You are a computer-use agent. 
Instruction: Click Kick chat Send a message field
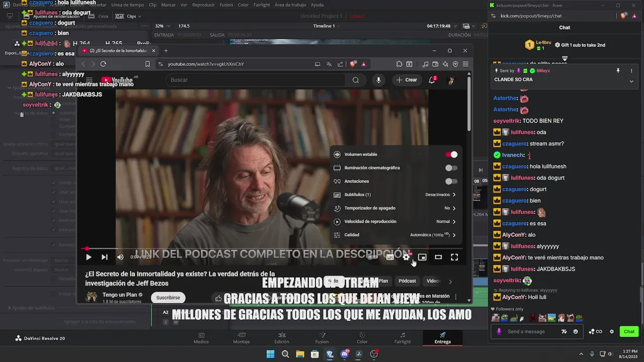coord(527,331)
